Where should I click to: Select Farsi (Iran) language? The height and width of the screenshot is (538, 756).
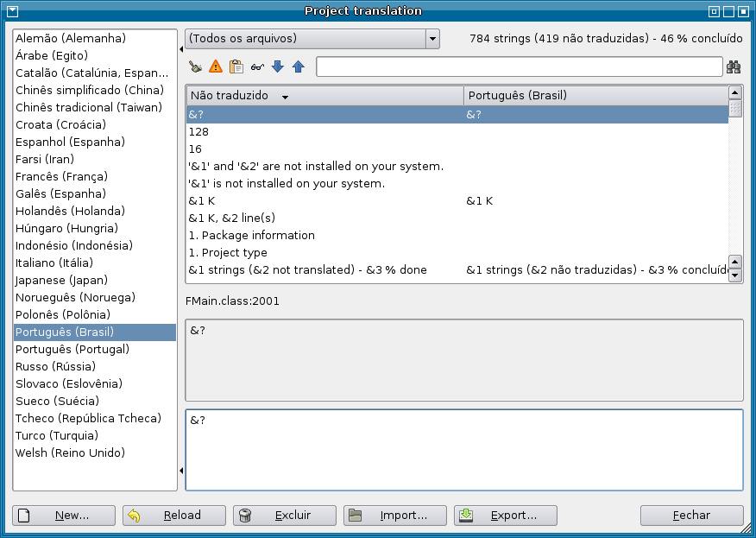[95, 159]
